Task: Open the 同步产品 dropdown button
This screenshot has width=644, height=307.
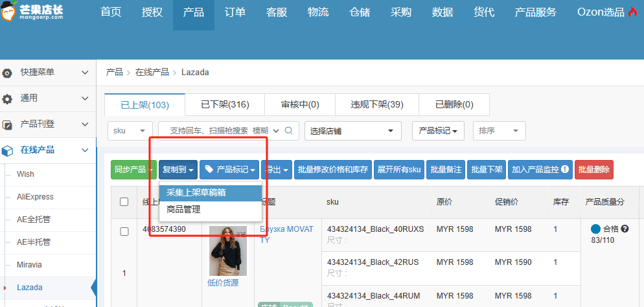Action: point(133,170)
